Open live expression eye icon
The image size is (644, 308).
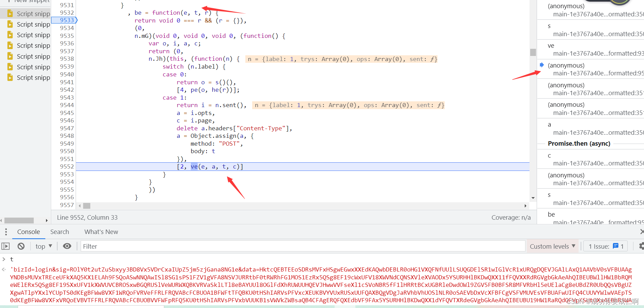click(x=67, y=246)
